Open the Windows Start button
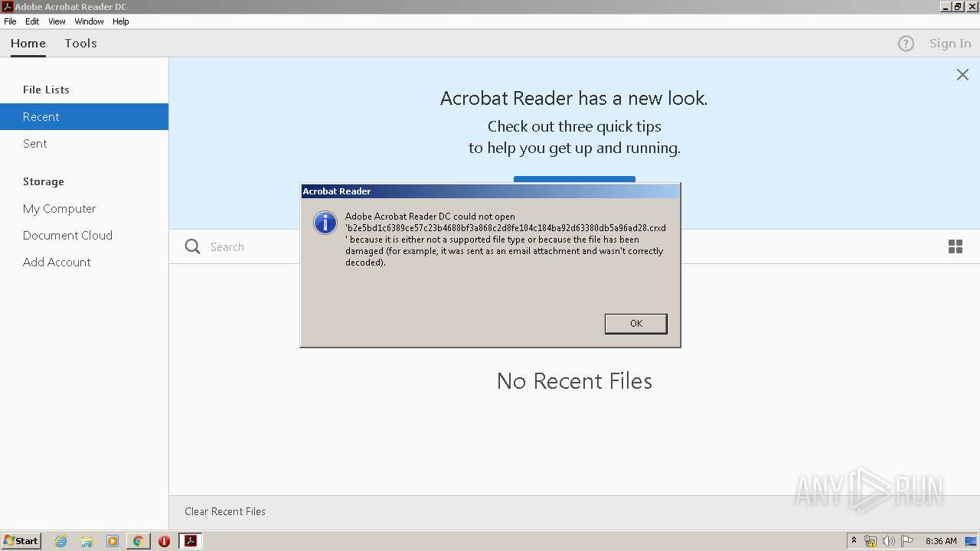980x551 pixels. [x=21, y=541]
